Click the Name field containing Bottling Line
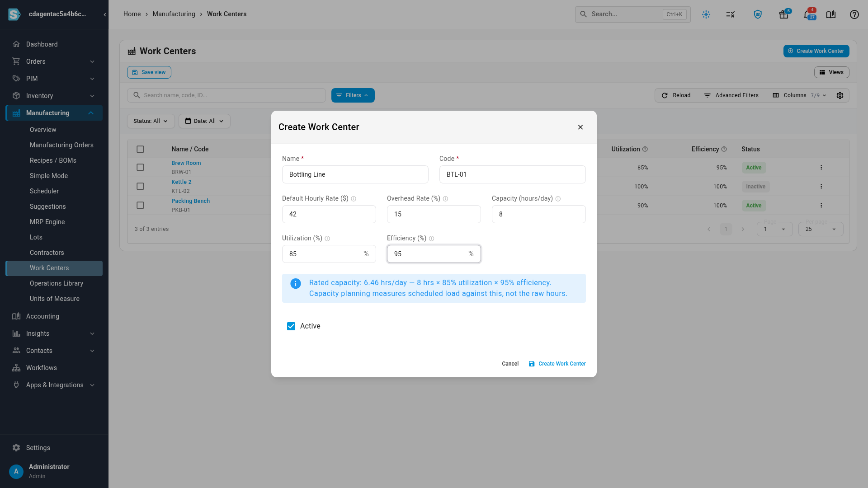 click(355, 174)
